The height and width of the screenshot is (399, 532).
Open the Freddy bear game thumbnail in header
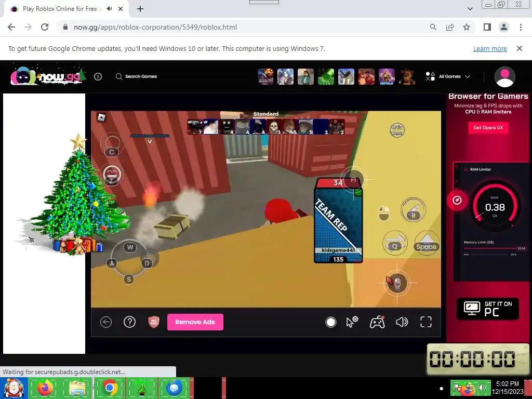tap(407, 76)
